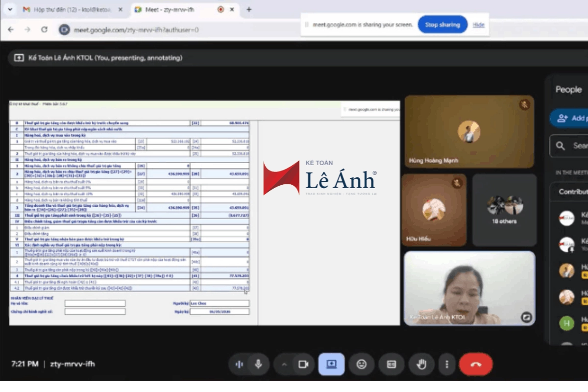
Task: Go back to the previous page
Action: pos(11,29)
